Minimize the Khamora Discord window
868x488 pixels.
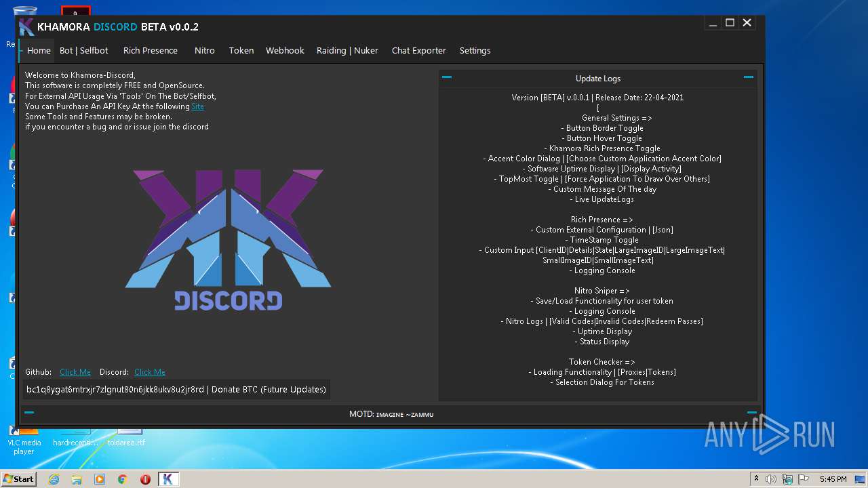click(713, 23)
